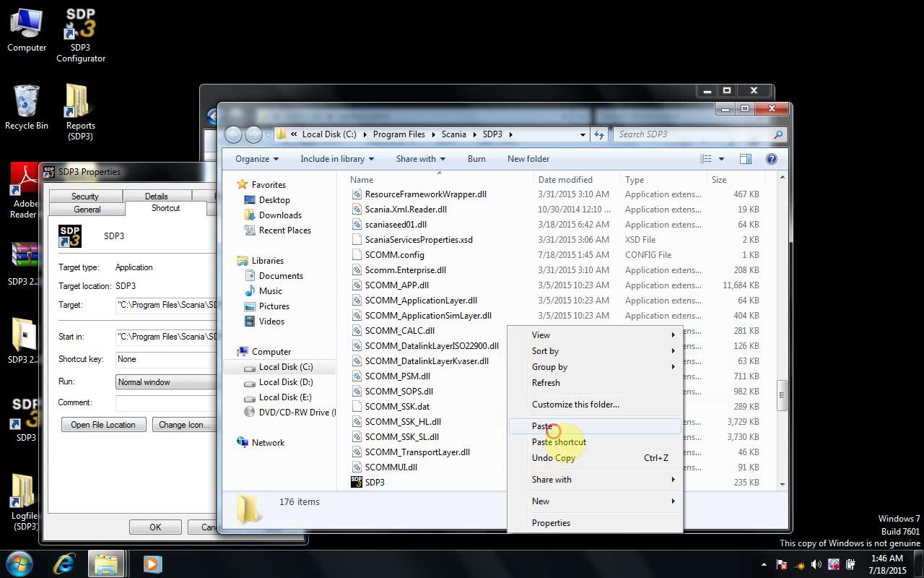This screenshot has width=924, height=578.
Task: Launch Internet Explorer from the taskbar
Action: pyautogui.click(x=64, y=563)
